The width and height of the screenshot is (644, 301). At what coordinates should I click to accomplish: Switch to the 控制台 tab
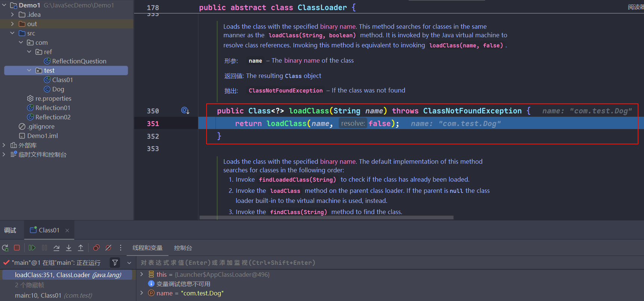[x=183, y=248]
